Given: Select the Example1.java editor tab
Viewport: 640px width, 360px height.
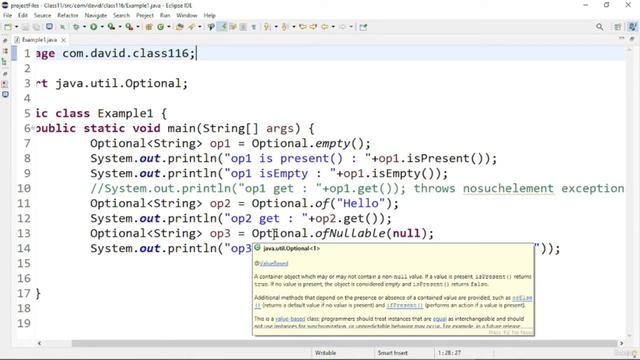Looking at the screenshot, I should pyautogui.click(x=40, y=40).
